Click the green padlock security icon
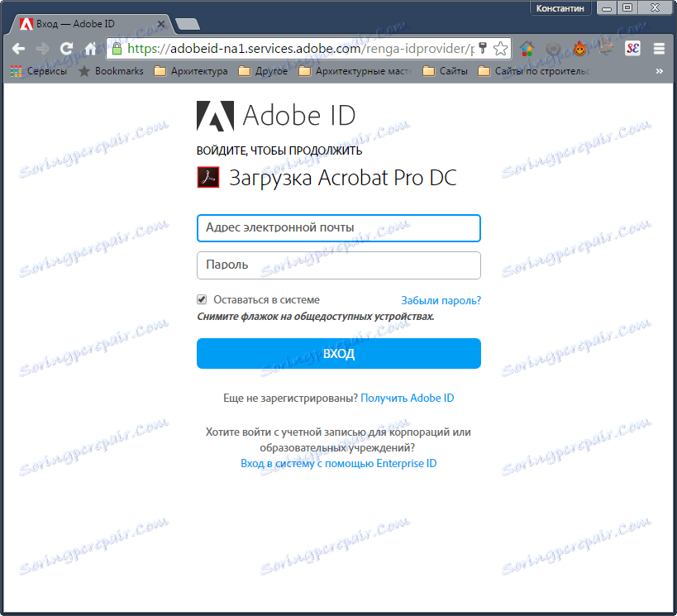 (117, 49)
